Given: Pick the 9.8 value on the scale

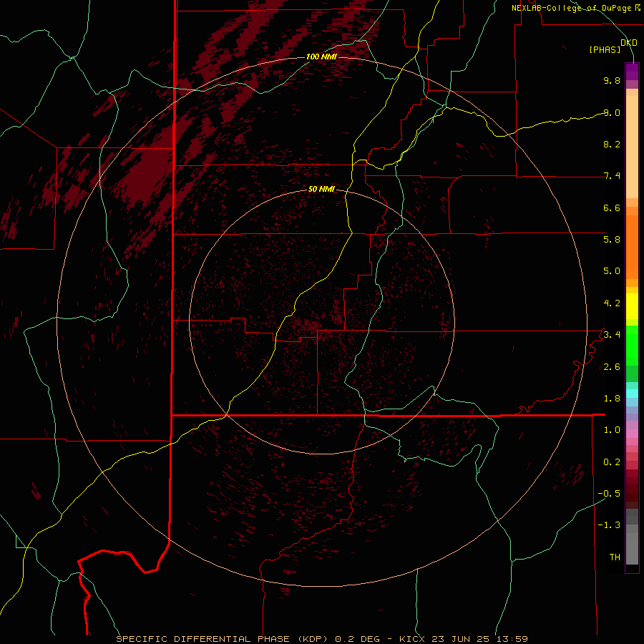Looking at the screenshot, I should 612,80.
